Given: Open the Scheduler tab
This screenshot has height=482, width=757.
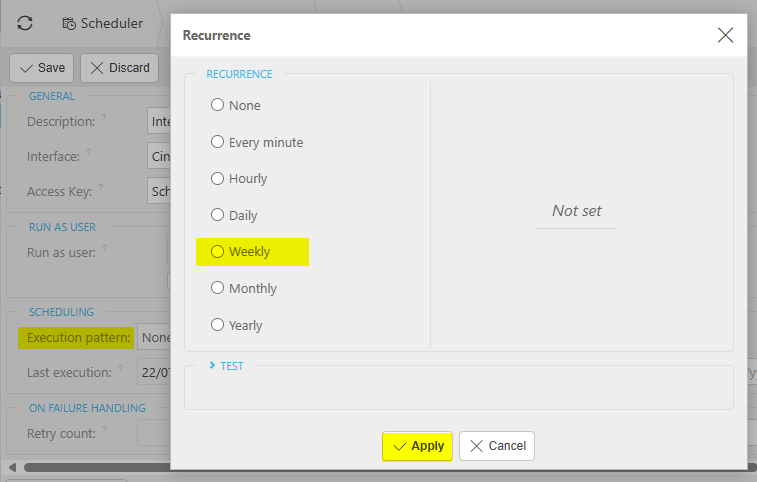Looking at the screenshot, I should (x=102, y=23).
